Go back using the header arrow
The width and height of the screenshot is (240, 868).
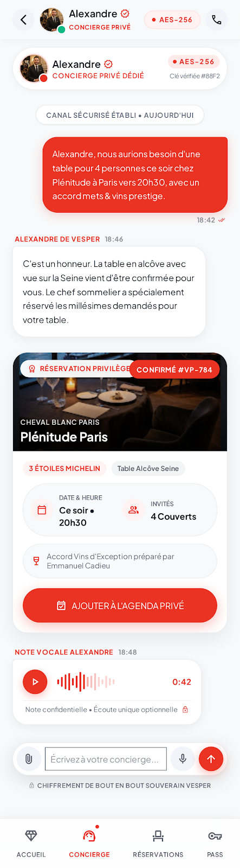(x=23, y=20)
